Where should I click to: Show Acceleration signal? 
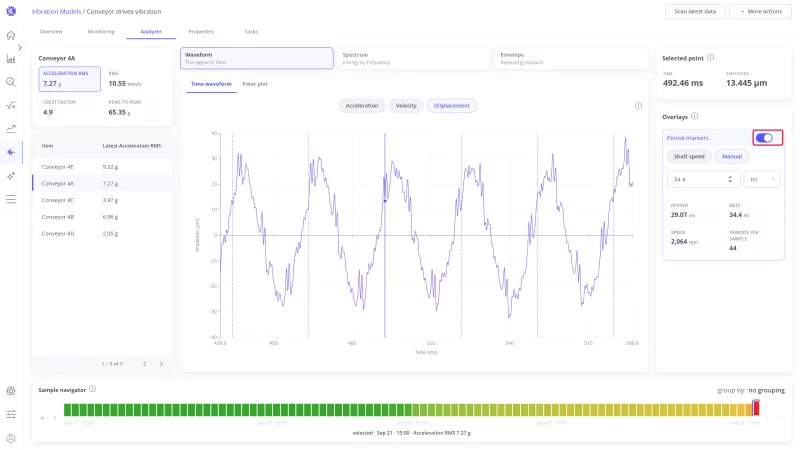(362, 106)
